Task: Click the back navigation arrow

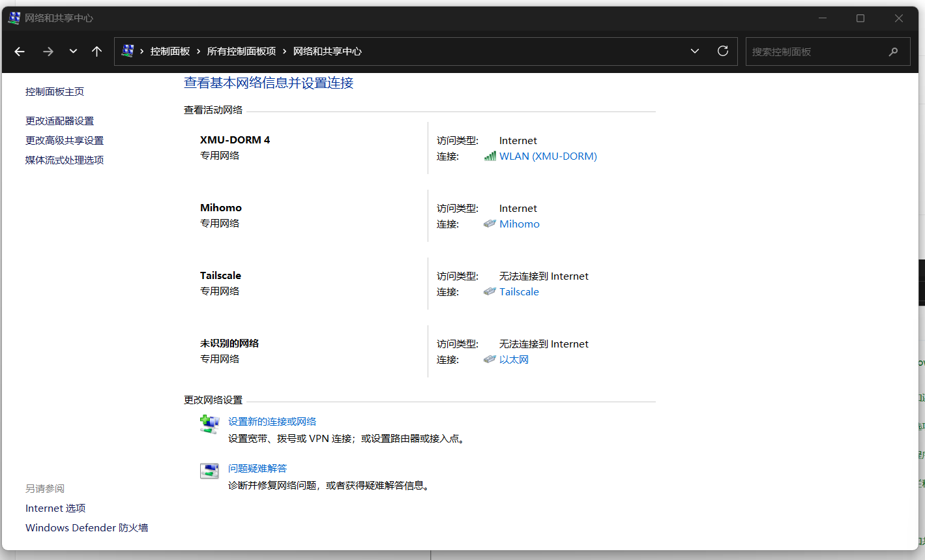Action: click(20, 52)
